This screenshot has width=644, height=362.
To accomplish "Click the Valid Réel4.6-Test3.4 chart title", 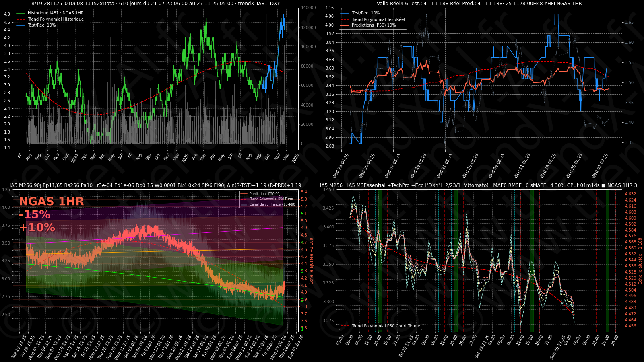I will [x=479, y=4].
